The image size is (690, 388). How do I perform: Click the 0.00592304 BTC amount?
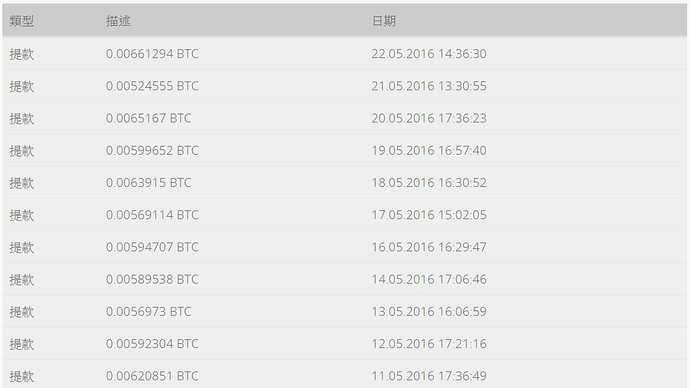pyautogui.click(x=152, y=344)
